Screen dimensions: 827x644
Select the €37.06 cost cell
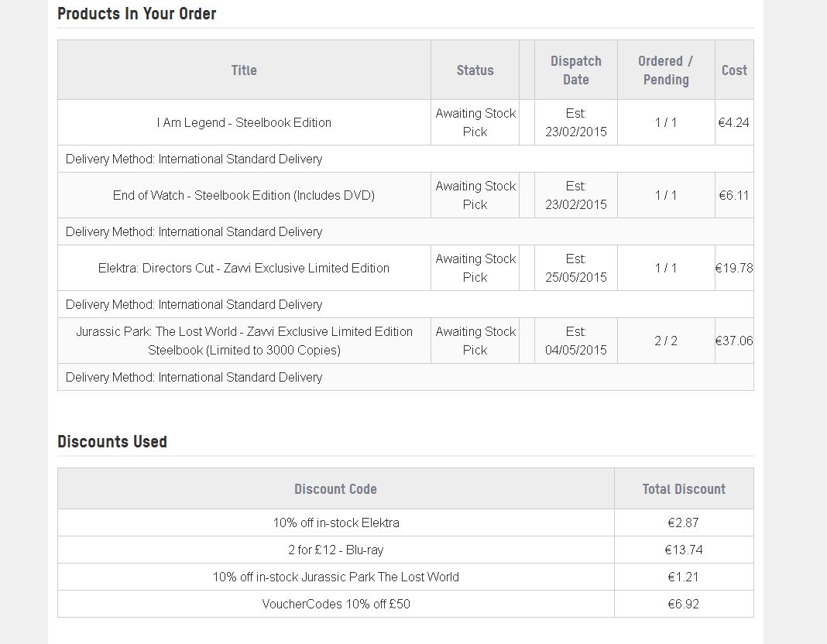[733, 341]
